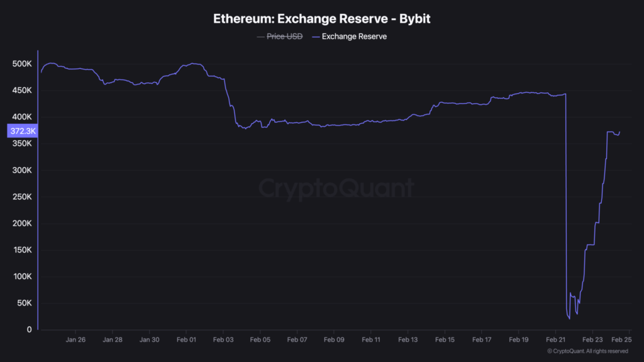Select the Feb 03 date marker

tap(223, 339)
